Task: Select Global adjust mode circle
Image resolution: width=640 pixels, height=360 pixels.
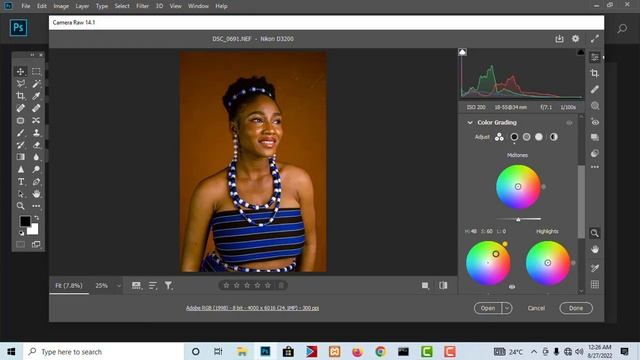Action: point(553,137)
